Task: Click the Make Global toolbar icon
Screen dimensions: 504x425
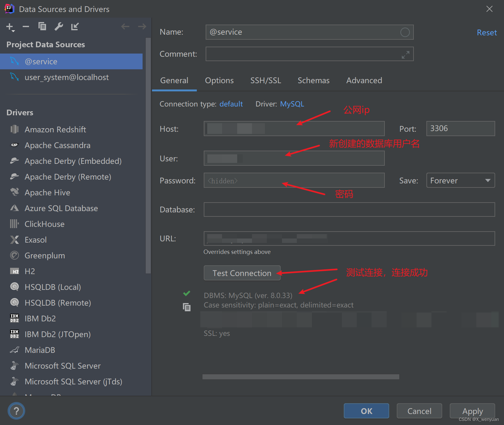Action: pos(75,26)
